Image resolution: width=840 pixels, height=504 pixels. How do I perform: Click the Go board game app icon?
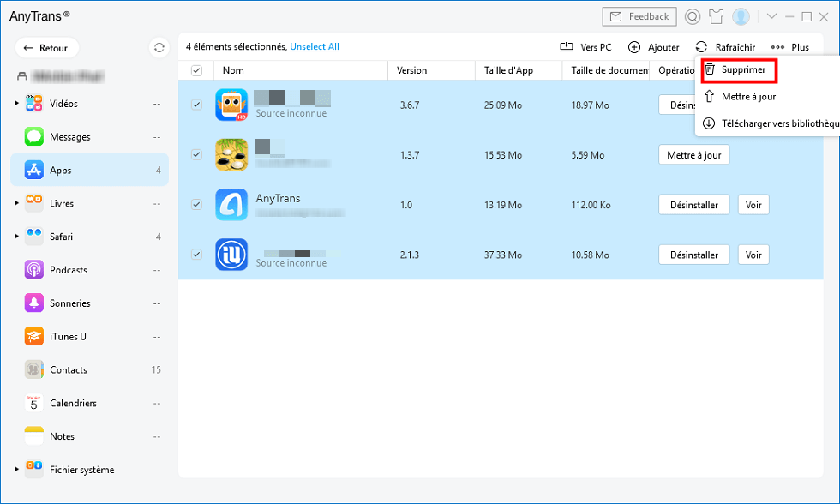231,154
